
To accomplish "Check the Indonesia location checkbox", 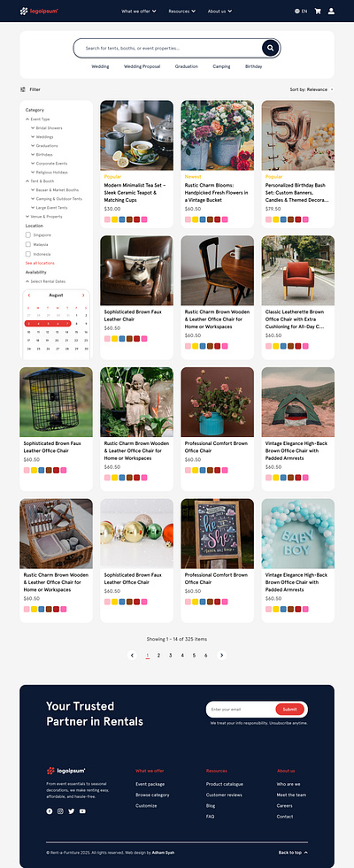I will (x=27, y=254).
